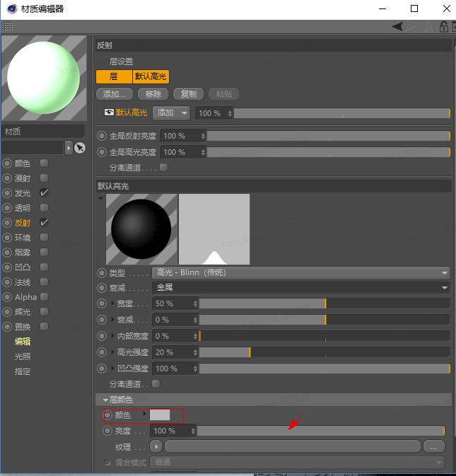Open the 纹理 arrow menu button
The width and height of the screenshot is (456, 476).
point(156,446)
